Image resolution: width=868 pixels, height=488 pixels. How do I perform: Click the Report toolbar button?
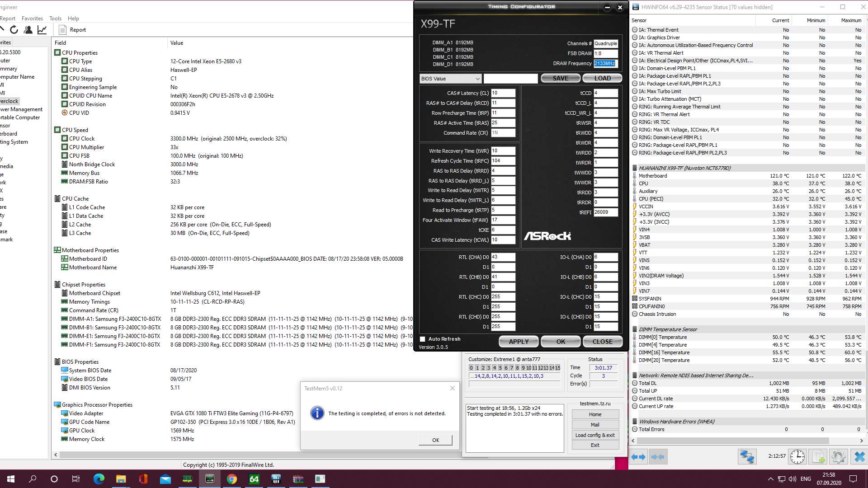tap(72, 30)
